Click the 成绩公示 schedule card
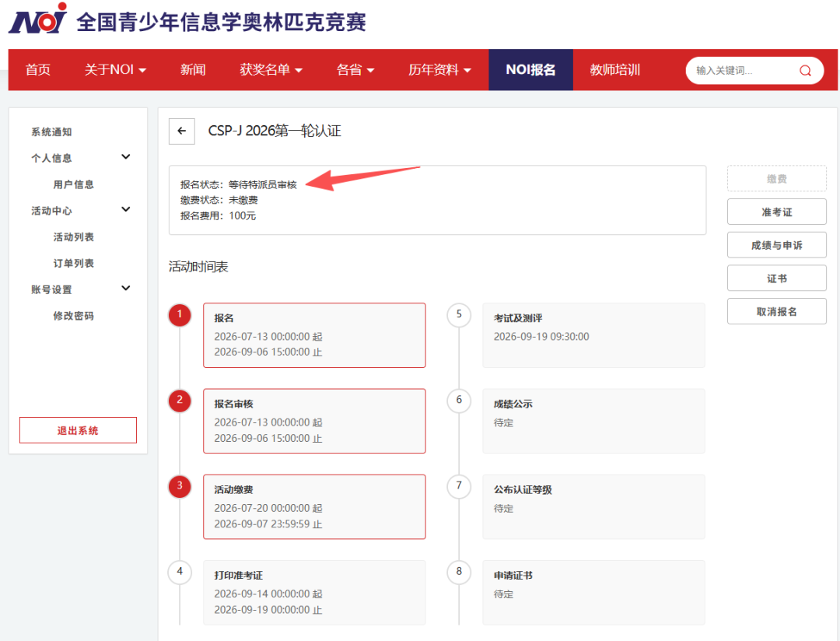Image resolution: width=840 pixels, height=641 pixels. click(x=593, y=422)
